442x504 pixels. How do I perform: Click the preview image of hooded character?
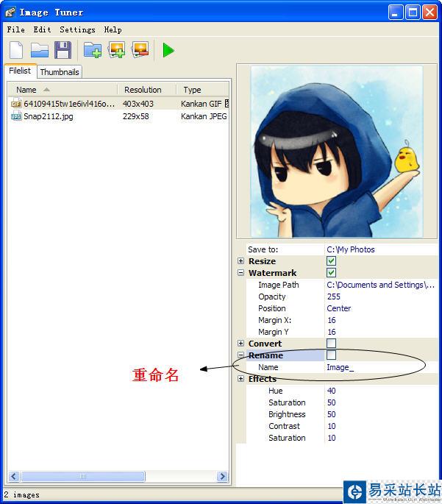pyautogui.click(x=337, y=152)
